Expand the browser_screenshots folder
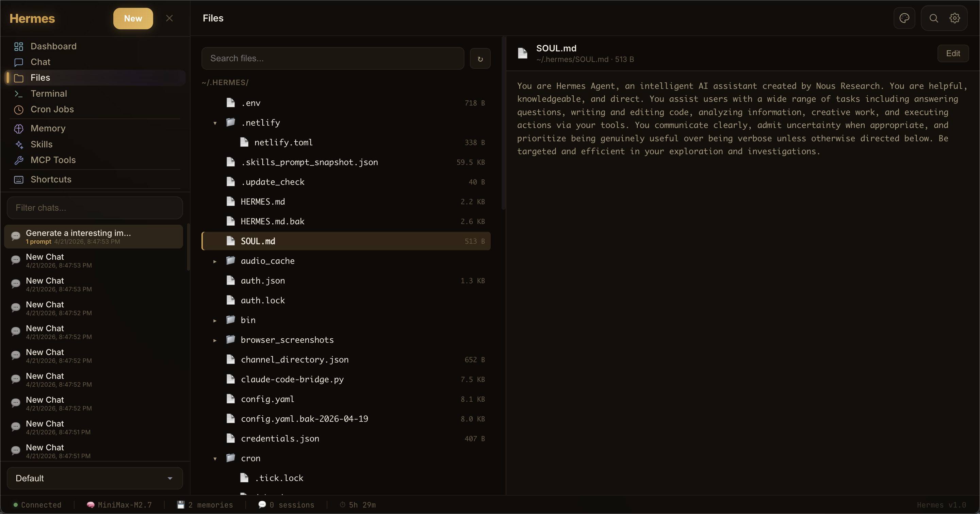 (215, 340)
